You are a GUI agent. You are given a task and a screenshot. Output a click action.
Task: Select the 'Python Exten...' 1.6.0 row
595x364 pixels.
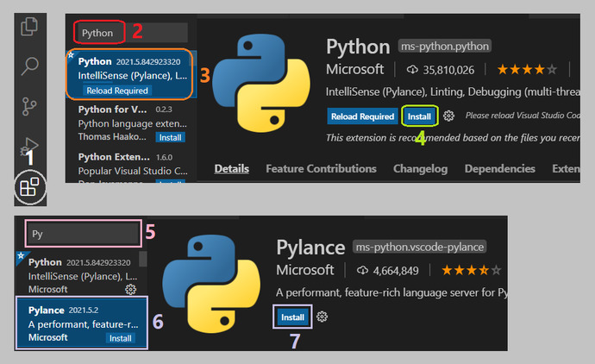pyautogui.click(x=131, y=166)
